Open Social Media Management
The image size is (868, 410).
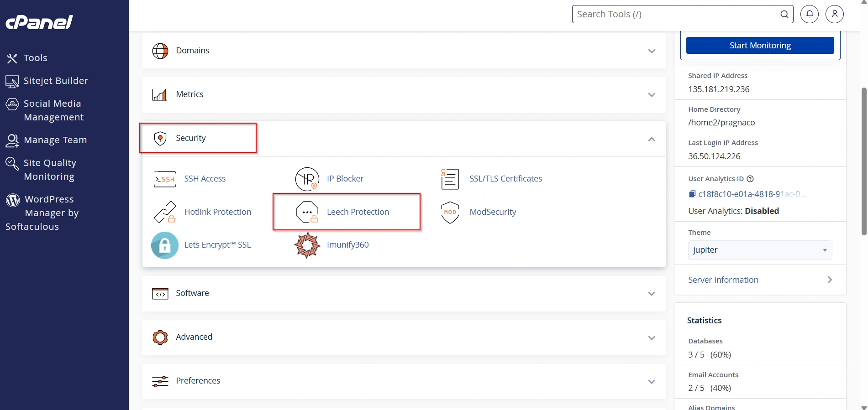coord(53,110)
